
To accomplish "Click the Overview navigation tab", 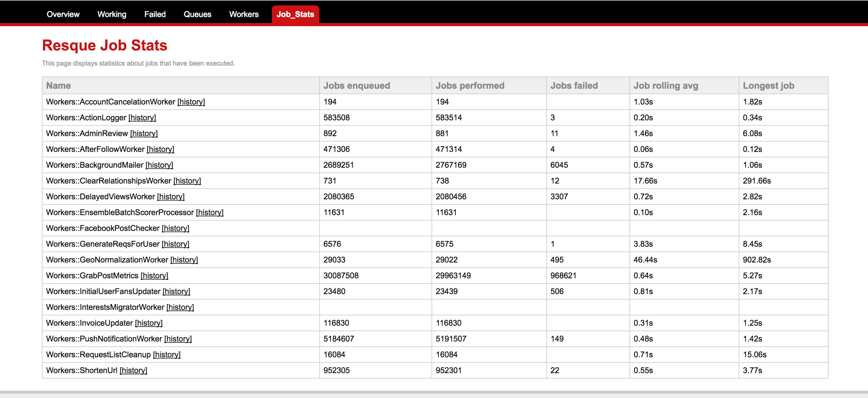I will coord(63,14).
